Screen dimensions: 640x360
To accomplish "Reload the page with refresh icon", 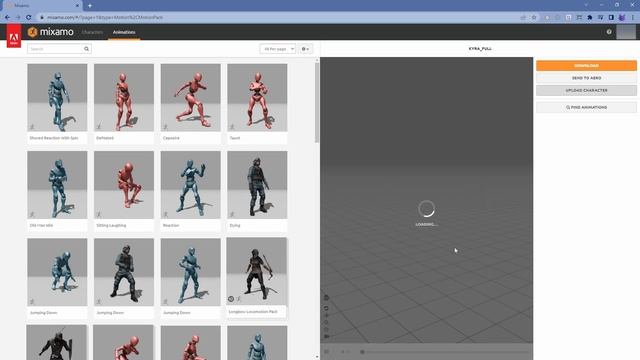I will click(29, 18).
